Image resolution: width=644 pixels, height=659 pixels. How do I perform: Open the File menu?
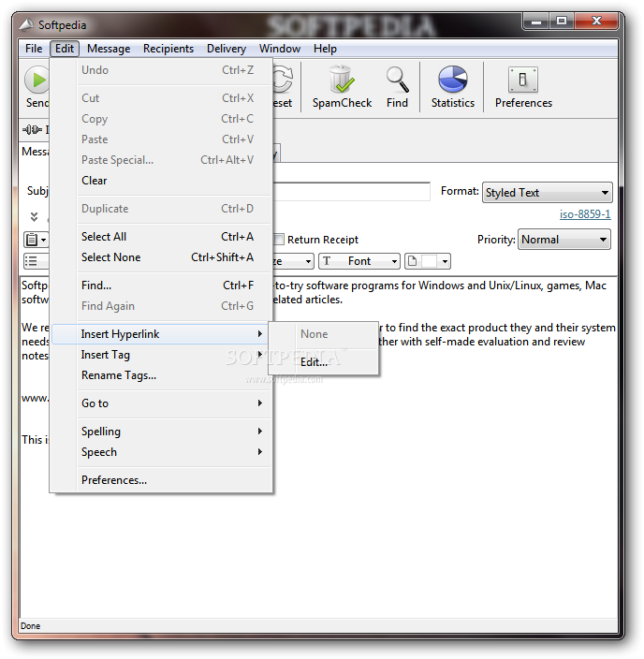coord(34,49)
